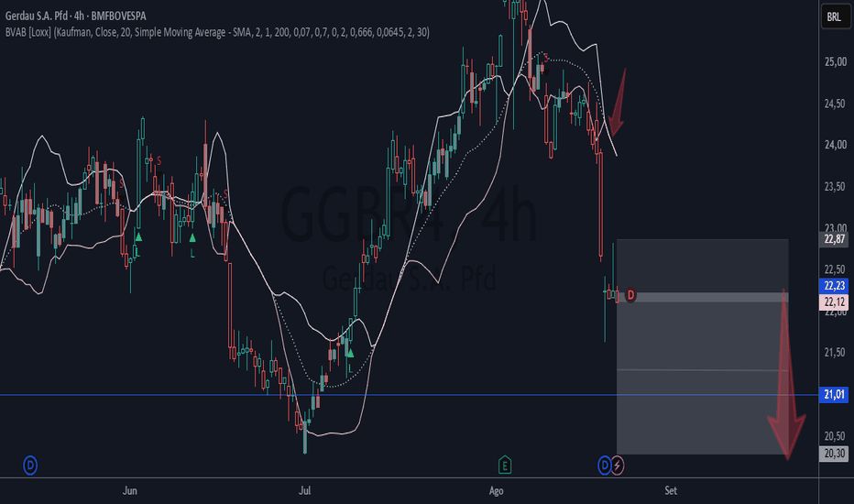This screenshot has height=504, width=854.
Task: Click the Jun label on time axis
Action: point(129,491)
